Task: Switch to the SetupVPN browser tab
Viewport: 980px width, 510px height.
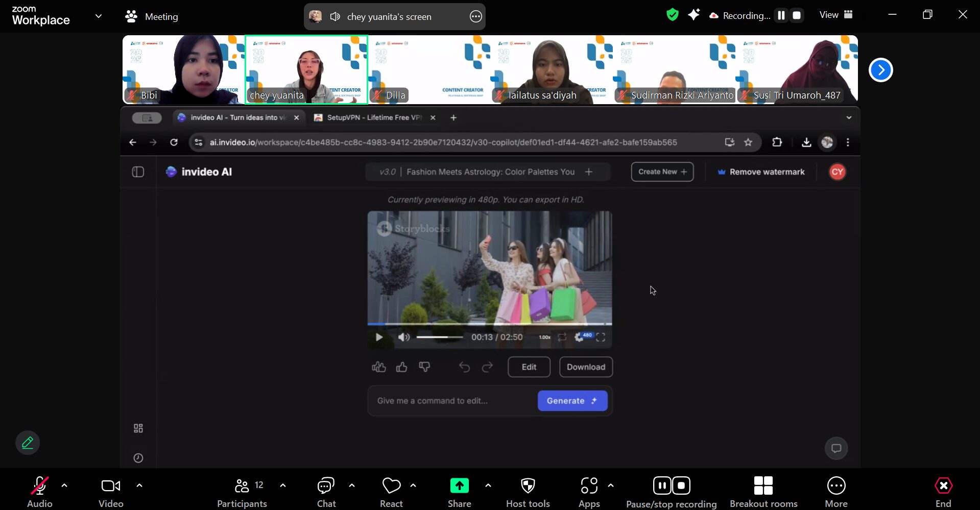Action: tap(374, 117)
